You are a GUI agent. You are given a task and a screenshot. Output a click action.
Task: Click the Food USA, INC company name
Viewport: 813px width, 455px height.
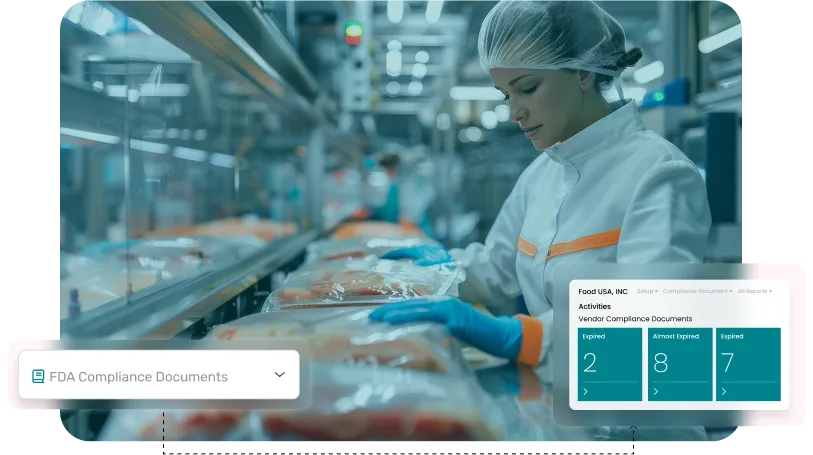pos(602,292)
